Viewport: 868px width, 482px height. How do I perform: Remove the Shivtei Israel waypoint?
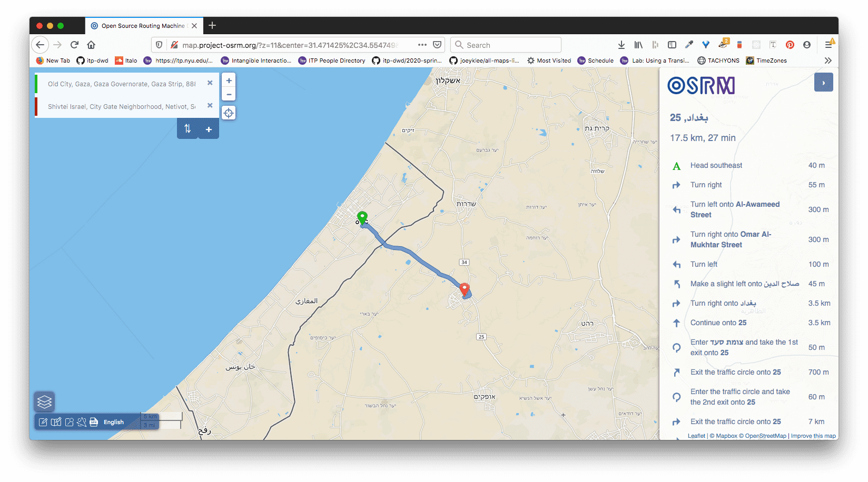point(210,106)
